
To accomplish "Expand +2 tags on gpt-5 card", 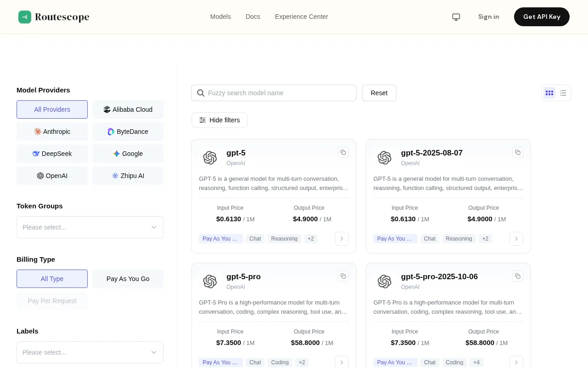I will click(x=311, y=239).
